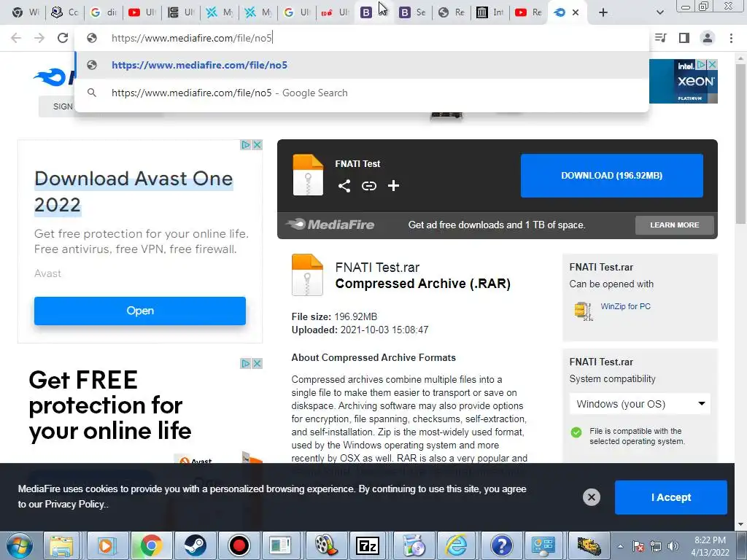Switch to the Google tab labeled 'dir'
The image size is (747, 560).
[104, 12]
